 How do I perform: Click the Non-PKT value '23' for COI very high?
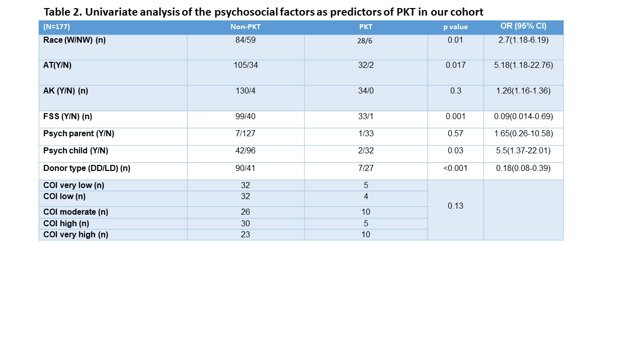coord(246,234)
